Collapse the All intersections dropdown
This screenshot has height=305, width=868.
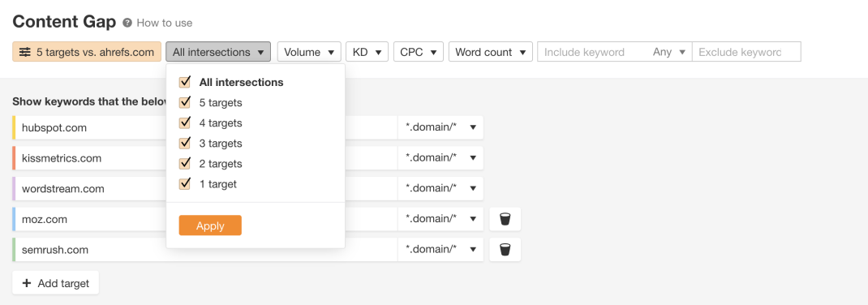coord(218,52)
